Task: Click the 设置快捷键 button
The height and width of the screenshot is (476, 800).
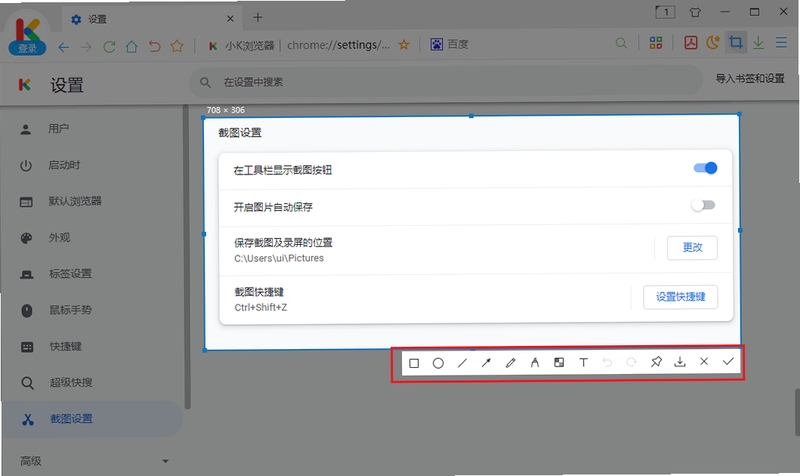Action: click(681, 297)
